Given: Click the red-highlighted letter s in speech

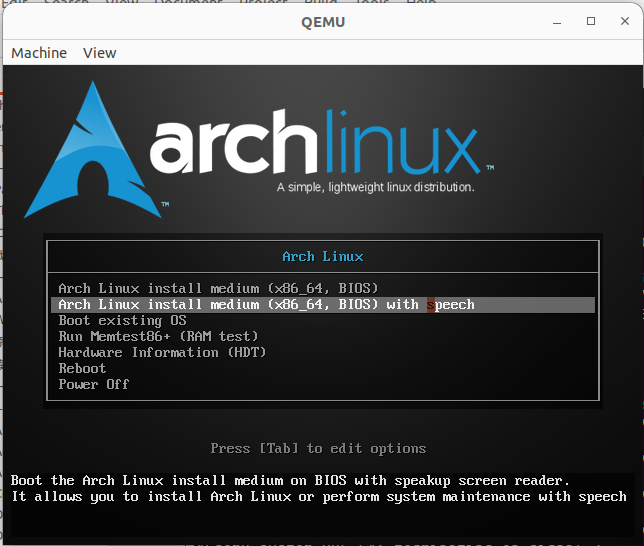Looking at the screenshot, I should click(x=431, y=305).
